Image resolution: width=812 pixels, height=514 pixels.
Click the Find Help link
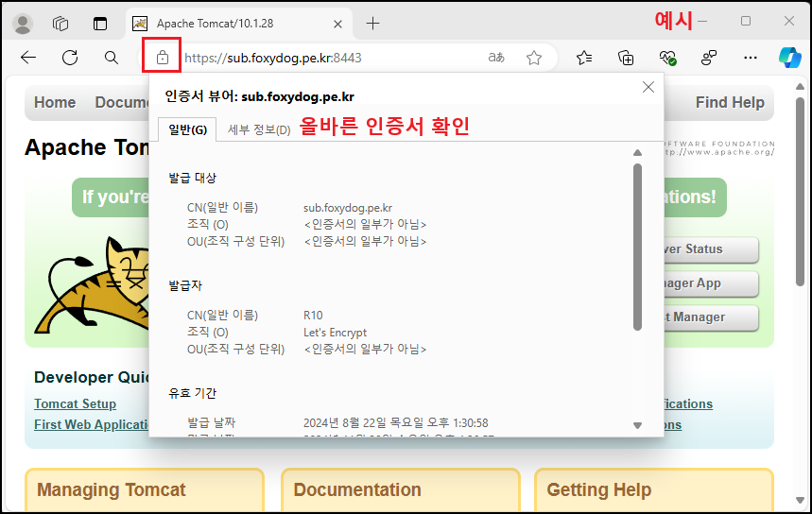point(730,102)
